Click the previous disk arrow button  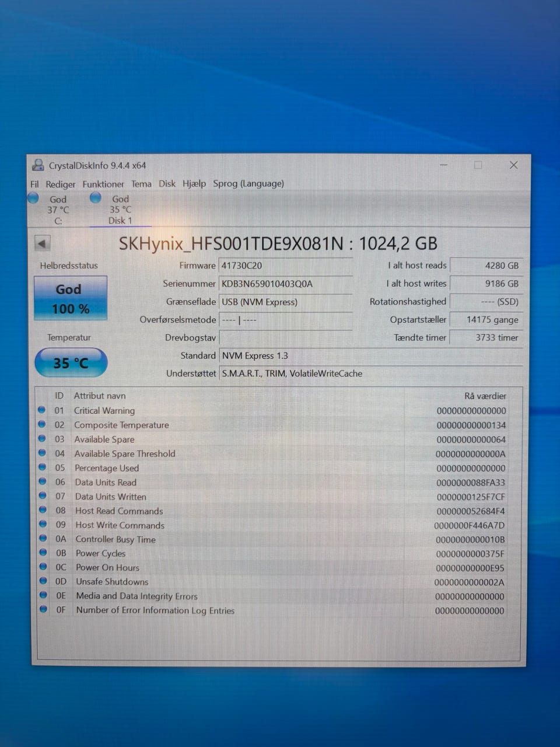[x=42, y=243]
